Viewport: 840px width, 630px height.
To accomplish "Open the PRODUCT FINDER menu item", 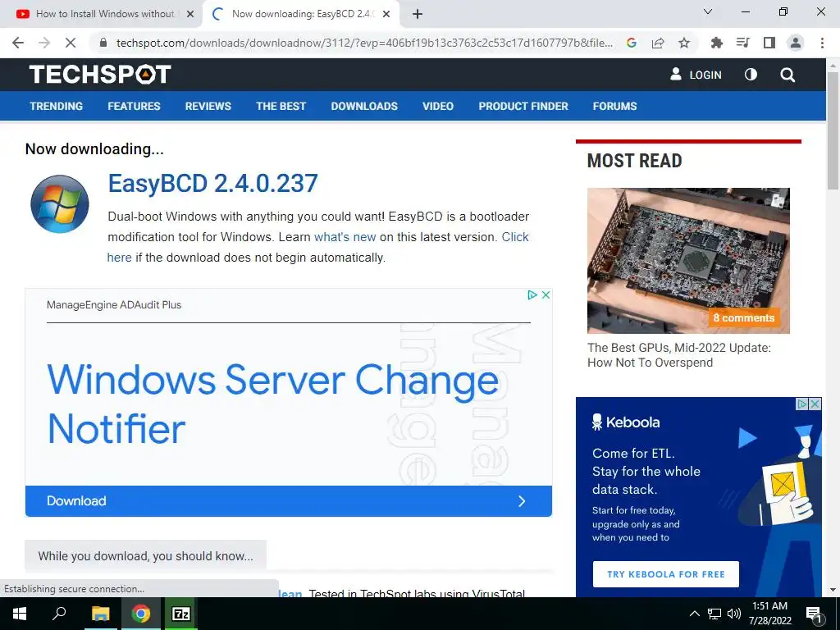I will click(x=523, y=106).
